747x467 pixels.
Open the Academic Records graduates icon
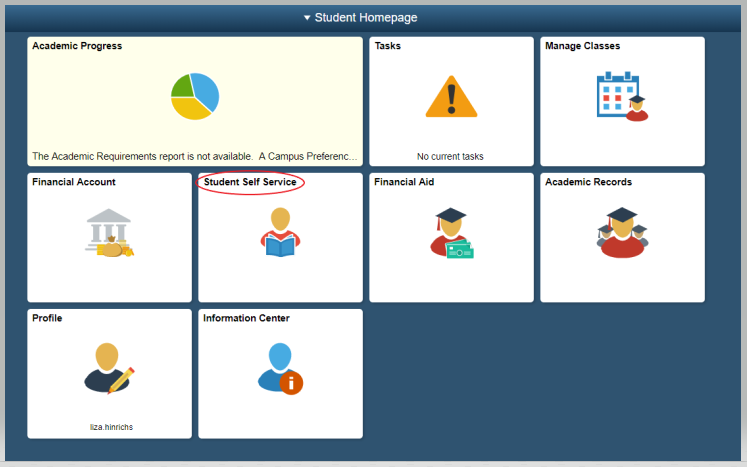pyautogui.click(x=622, y=232)
